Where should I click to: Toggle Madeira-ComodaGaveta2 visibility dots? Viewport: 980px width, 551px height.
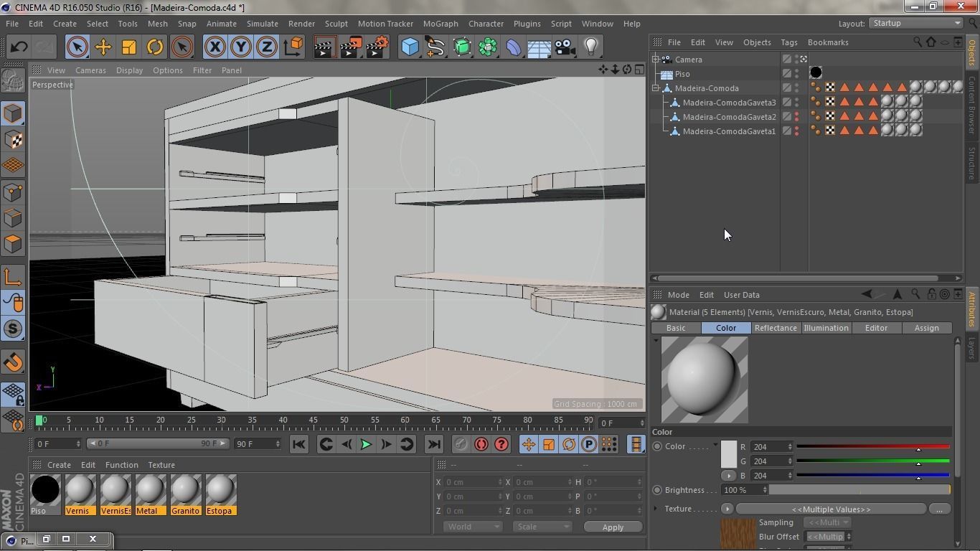coord(796,117)
